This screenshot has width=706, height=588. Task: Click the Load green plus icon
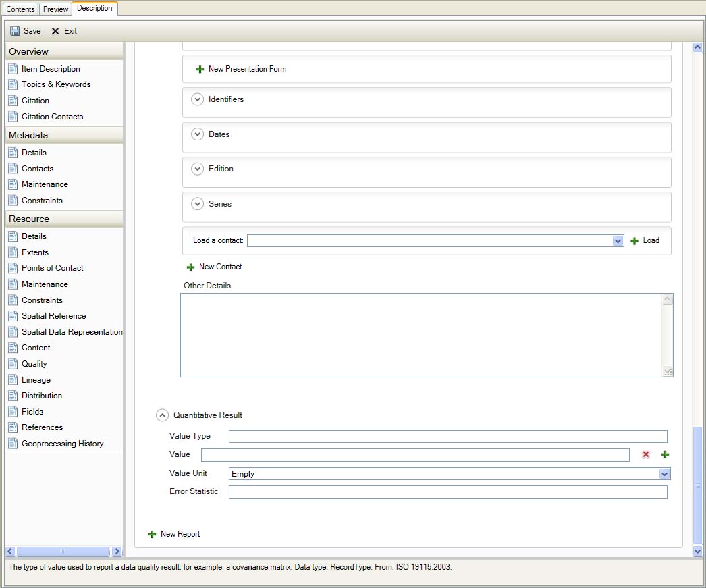tap(634, 241)
